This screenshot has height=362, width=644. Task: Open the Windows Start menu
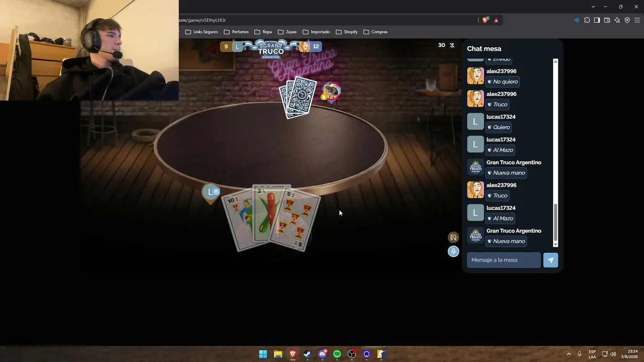(x=263, y=354)
